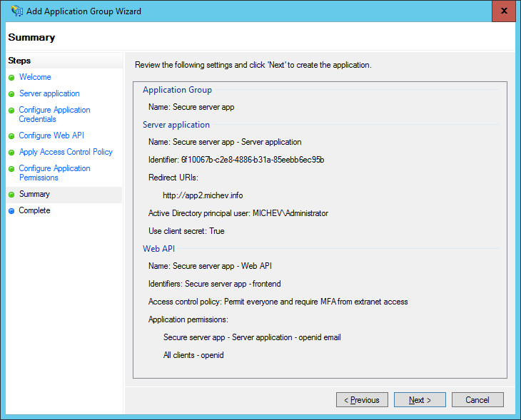Open Configure Application Permissions step
The height and width of the screenshot is (420, 521).
tap(54, 173)
